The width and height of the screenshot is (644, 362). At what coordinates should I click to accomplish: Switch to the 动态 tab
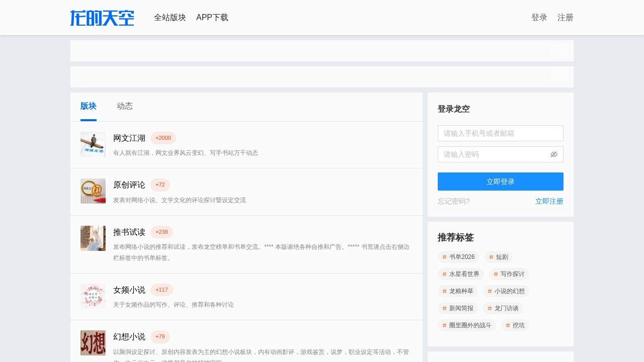click(125, 106)
